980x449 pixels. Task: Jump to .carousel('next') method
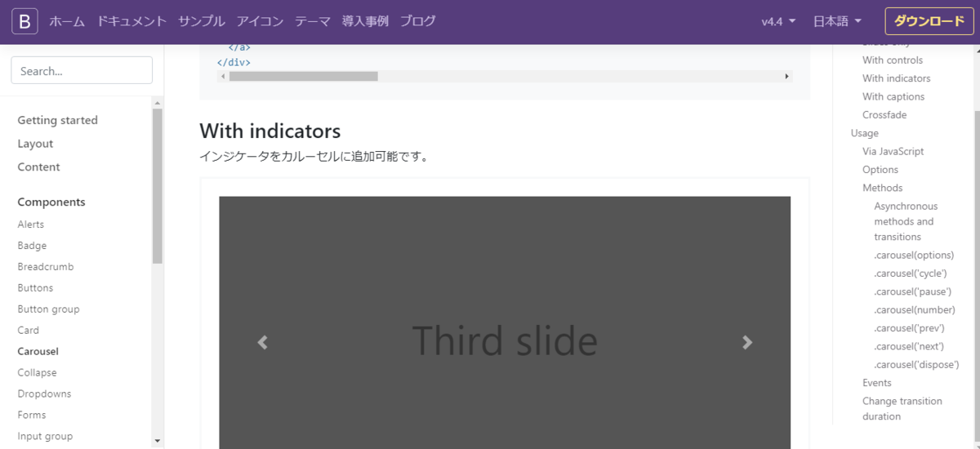[910, 347]
